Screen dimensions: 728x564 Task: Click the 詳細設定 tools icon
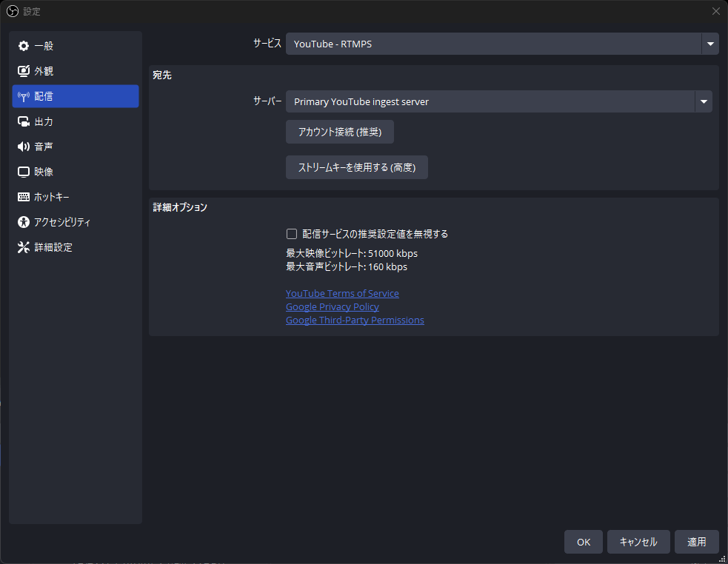pyautogui.click(x=23, y=247)
